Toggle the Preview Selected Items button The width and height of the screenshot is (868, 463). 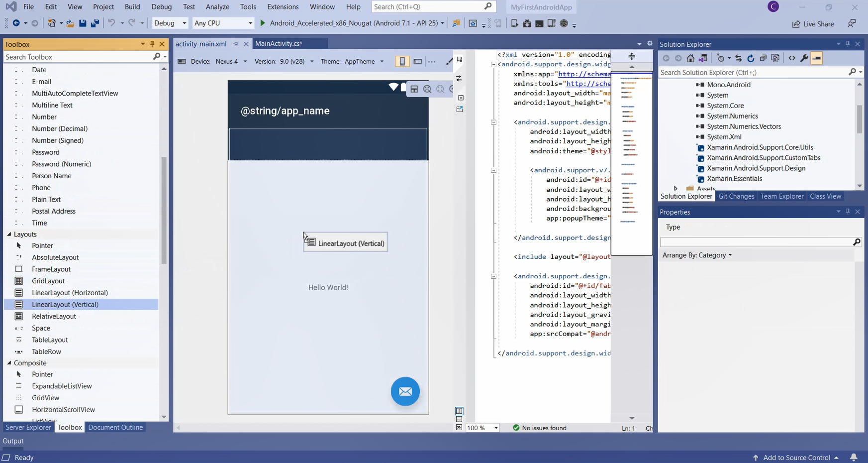(x=816, y=58)
